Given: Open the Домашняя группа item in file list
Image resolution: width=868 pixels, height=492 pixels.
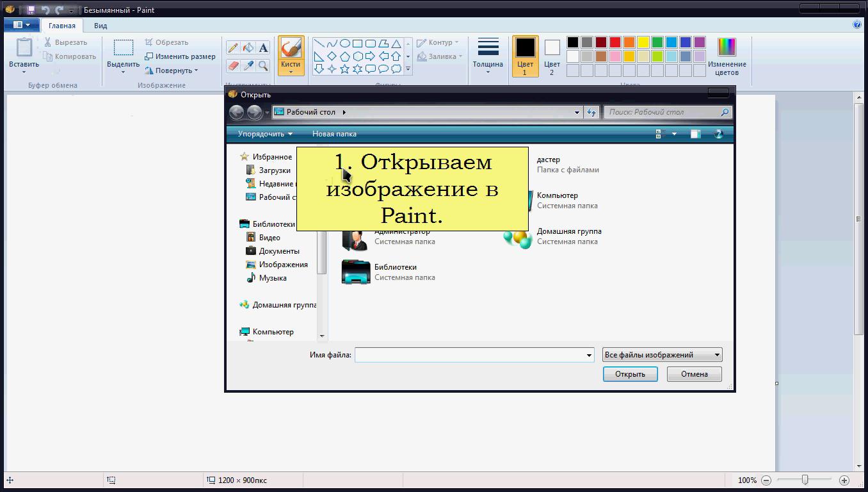Looking at the screenshot, I should (x=552, y=236).
